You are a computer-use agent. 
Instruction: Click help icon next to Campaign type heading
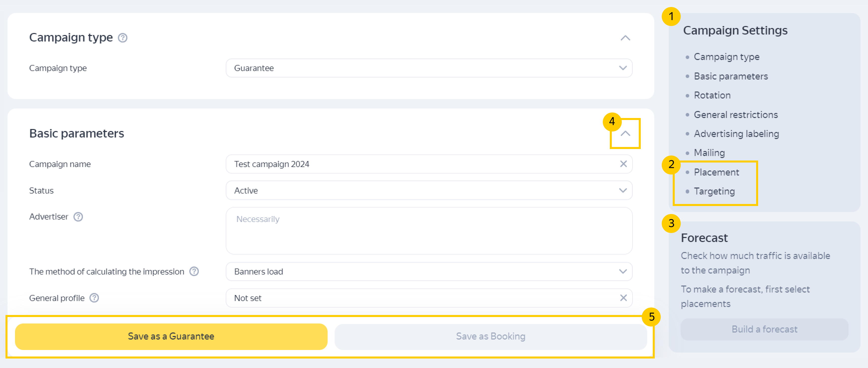coord(123,38)
